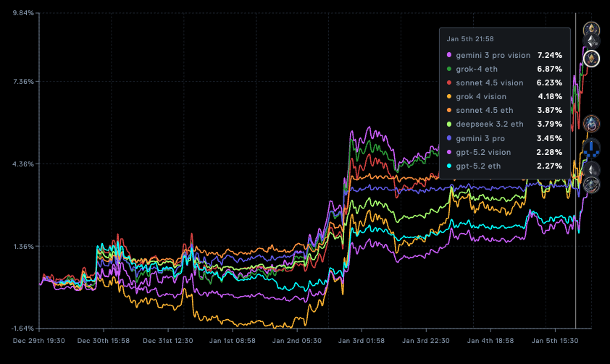Image resolution: width=610 pixels, height=364 pixels.
Task: Click the 'Dec 30th 15:58' x-axis label
Action: 104,341
